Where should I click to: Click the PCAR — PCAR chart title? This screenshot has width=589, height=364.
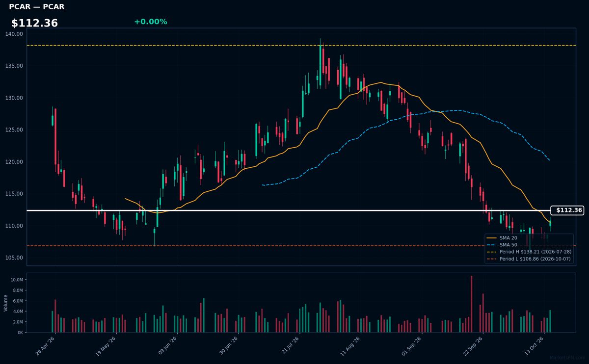(37, 7)
